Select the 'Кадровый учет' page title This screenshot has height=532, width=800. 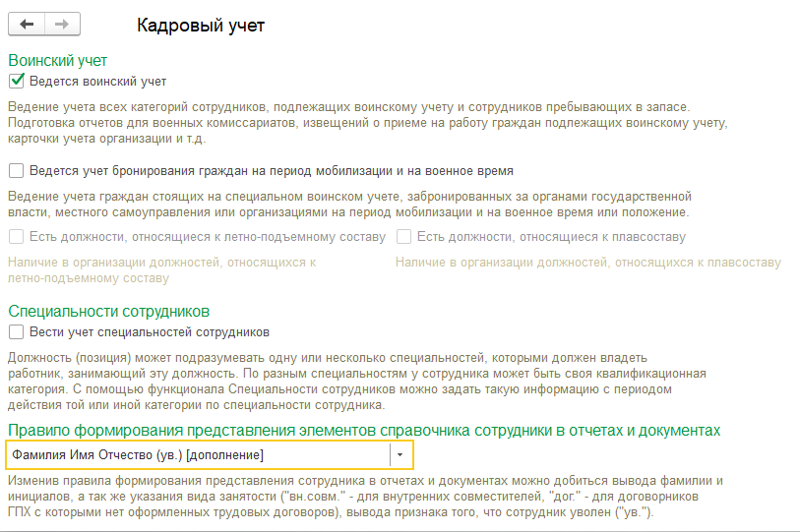click(x=201, y=25)
